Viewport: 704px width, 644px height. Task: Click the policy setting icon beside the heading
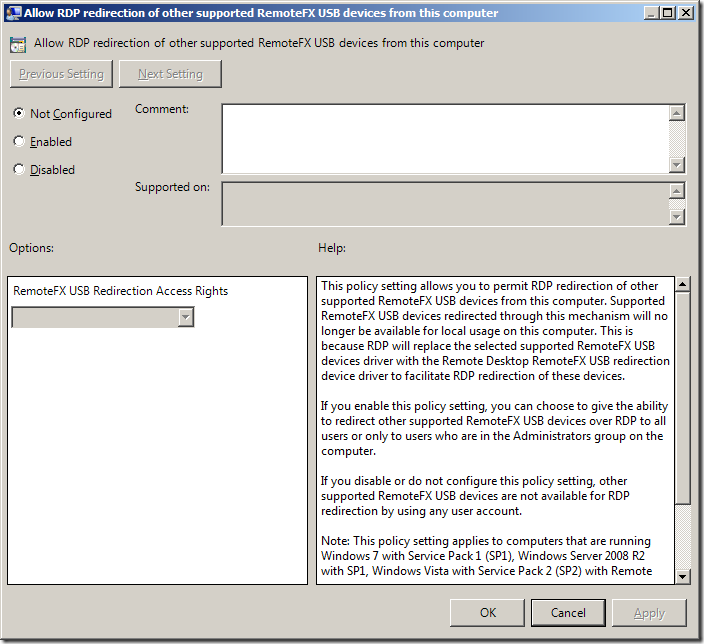18,44
